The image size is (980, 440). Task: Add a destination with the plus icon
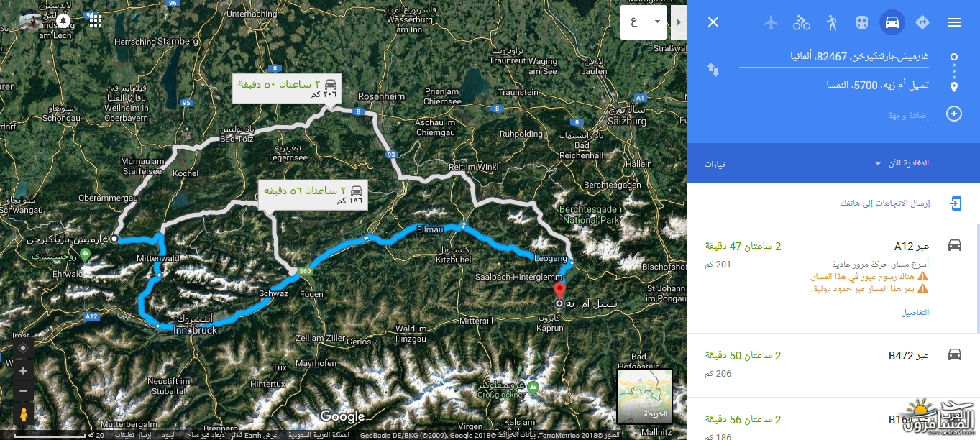[x=954, y=114]
